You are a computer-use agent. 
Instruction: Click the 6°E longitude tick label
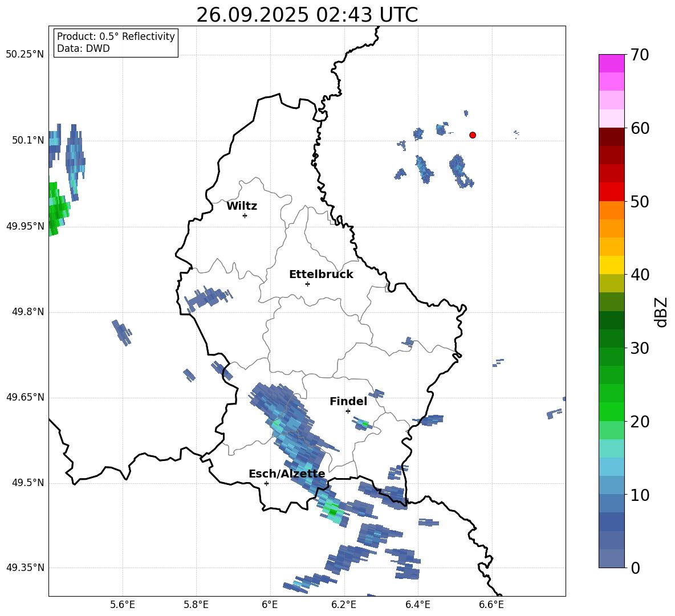pyautogui.click(x=270, y=605)
